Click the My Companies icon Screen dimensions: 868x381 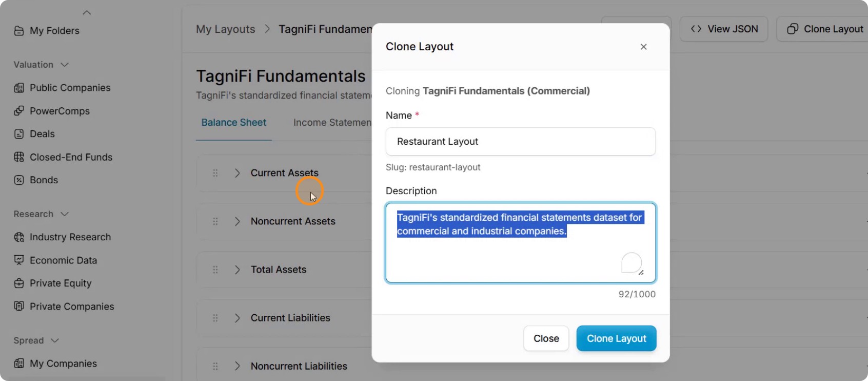[19, 364]
